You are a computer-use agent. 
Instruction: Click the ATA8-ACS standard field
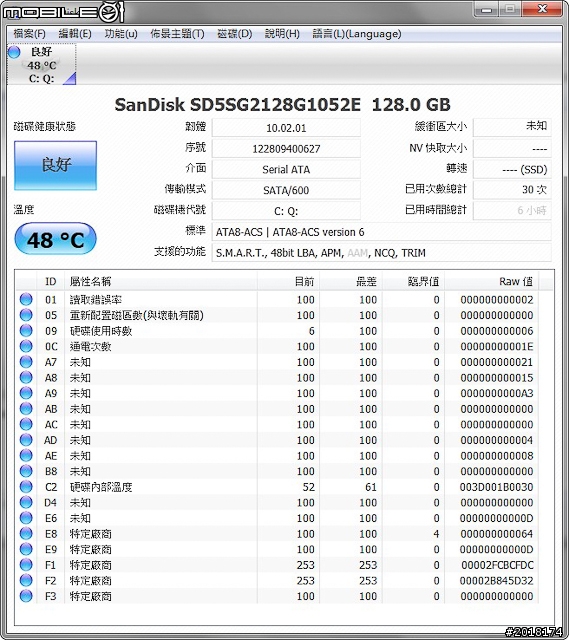coord(382,232)
